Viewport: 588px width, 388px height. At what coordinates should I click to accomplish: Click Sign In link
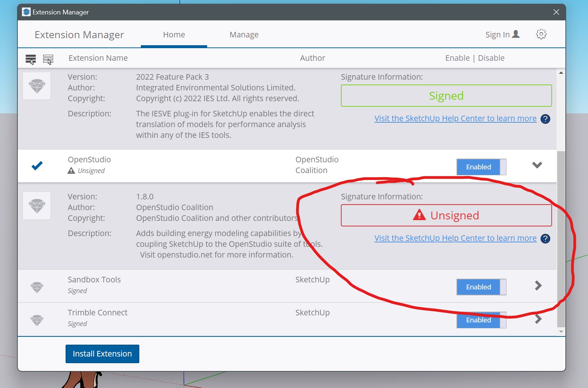point(497,34)
